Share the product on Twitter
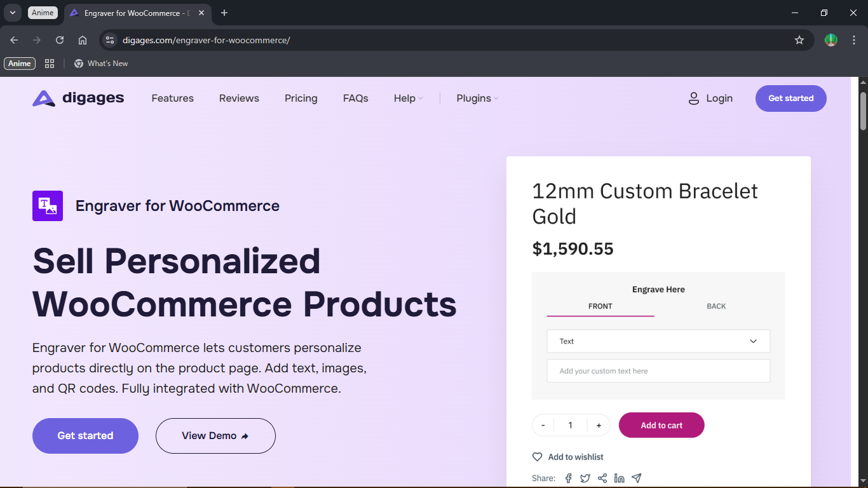This screenshot has width=868, height=488. coord(585,478)
